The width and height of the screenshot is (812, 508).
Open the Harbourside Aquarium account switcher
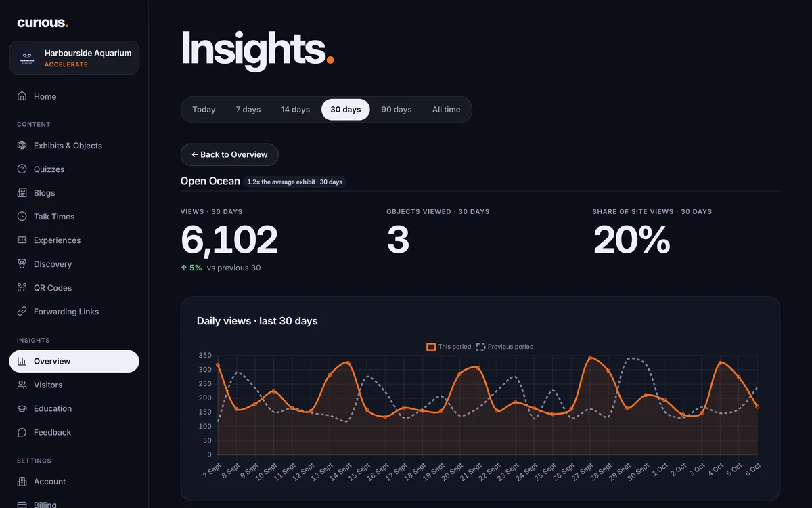[74, 58]
